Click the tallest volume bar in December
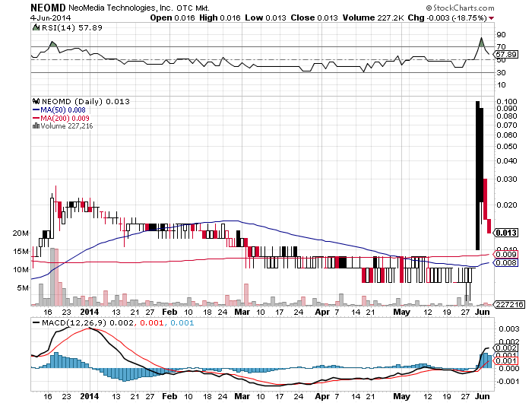The width and height of the screenshot is (532, 403). [x=52, y=277]
